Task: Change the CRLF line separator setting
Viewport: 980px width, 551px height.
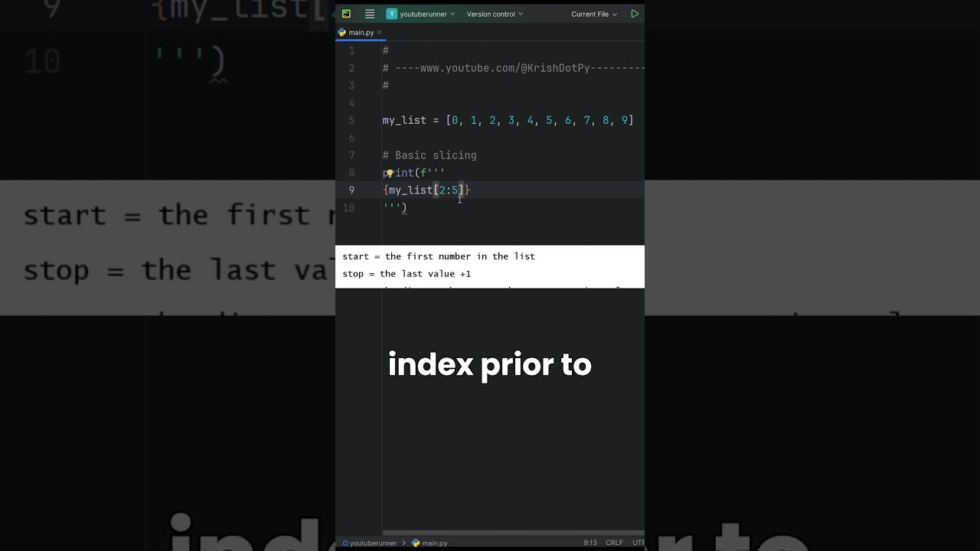Action: (614, 543)
